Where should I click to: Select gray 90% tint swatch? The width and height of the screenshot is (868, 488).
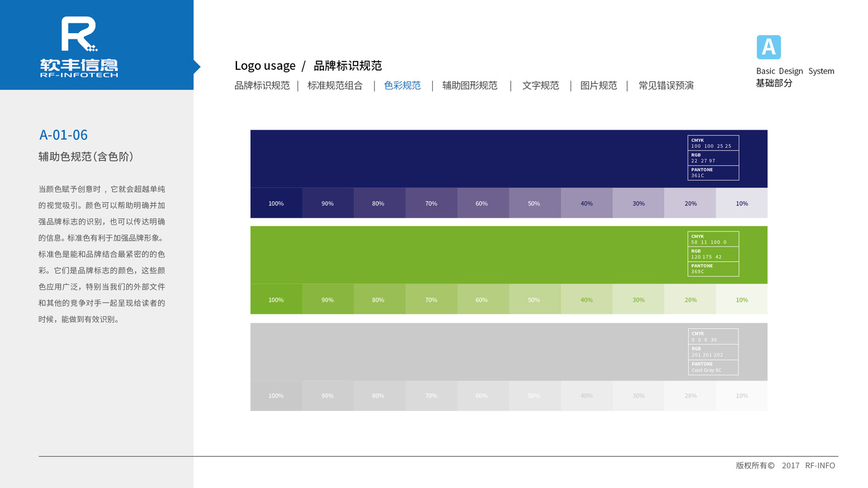[328, 395]
